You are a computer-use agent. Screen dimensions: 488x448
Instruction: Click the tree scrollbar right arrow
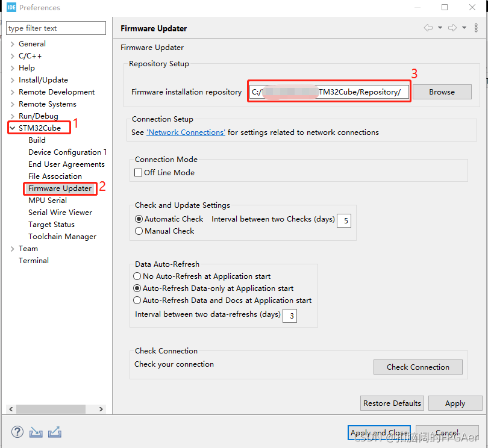(x=101, y=409)
